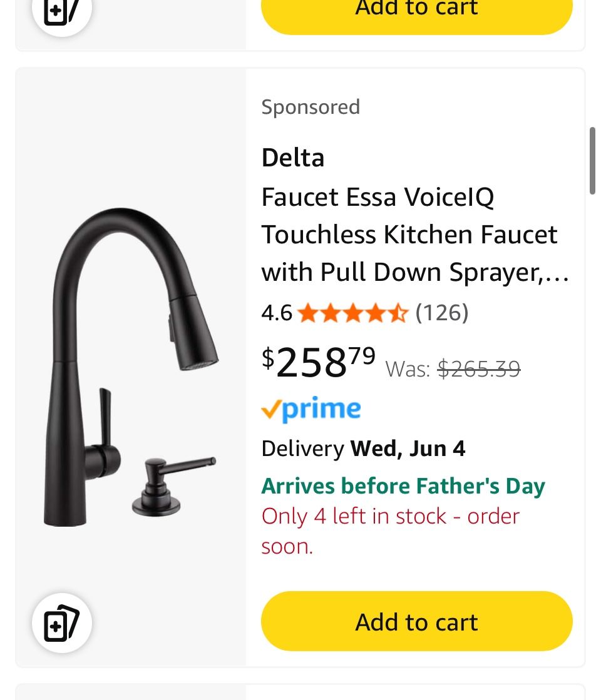601x700 pixels.
Task: Click the Prime checkmark icon
Action: 270,409
